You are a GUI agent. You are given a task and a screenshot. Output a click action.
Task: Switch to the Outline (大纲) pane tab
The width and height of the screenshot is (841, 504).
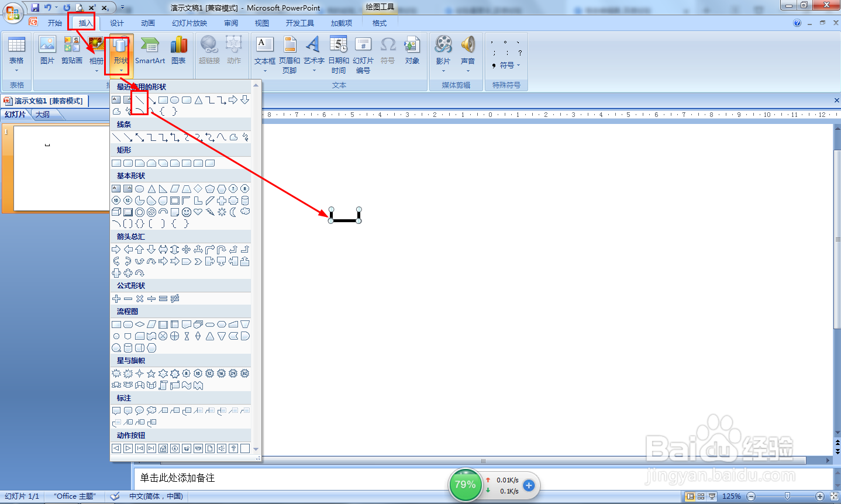[43, 115]
